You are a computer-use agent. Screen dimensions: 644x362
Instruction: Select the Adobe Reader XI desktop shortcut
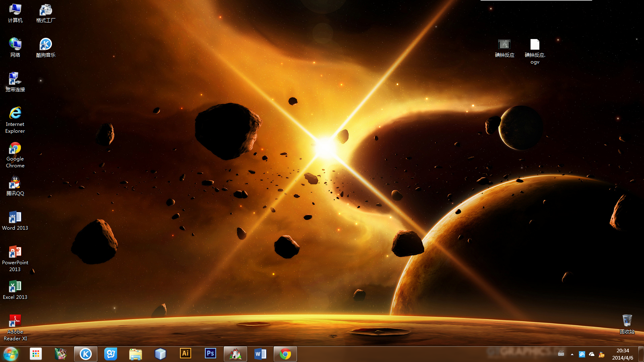[15, 328]
